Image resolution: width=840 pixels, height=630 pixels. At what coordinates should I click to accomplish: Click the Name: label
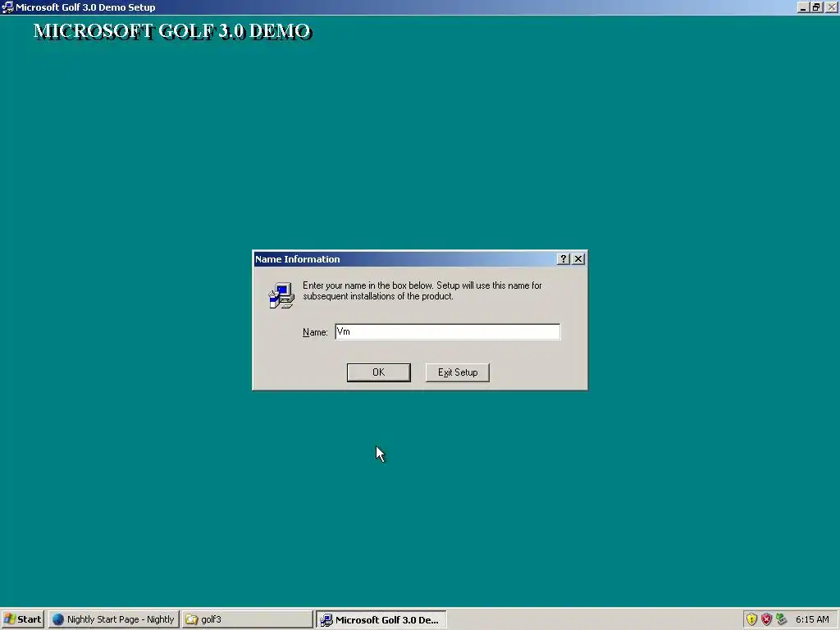pyautogui.click(x=315, y=332)
